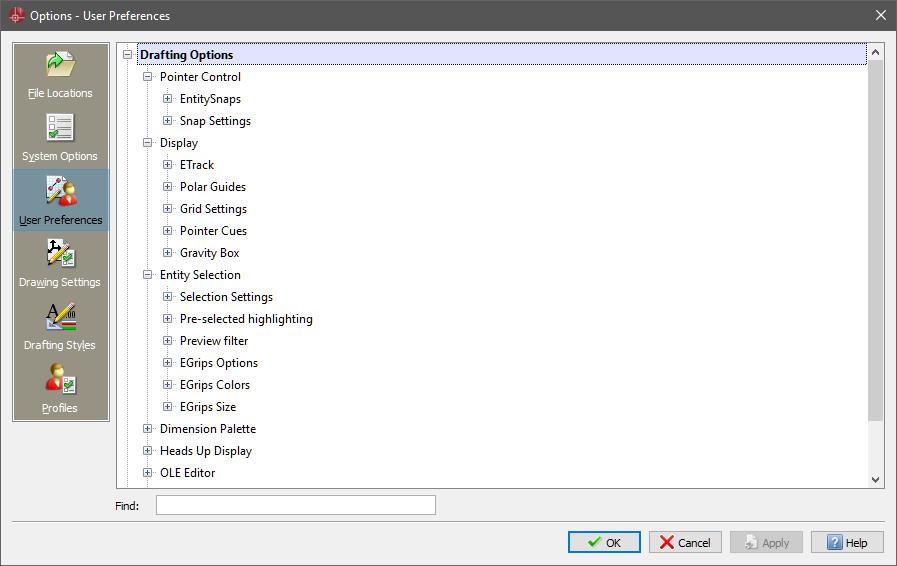
Task: Open the File Locations category icon
Action: coord(61,65)
